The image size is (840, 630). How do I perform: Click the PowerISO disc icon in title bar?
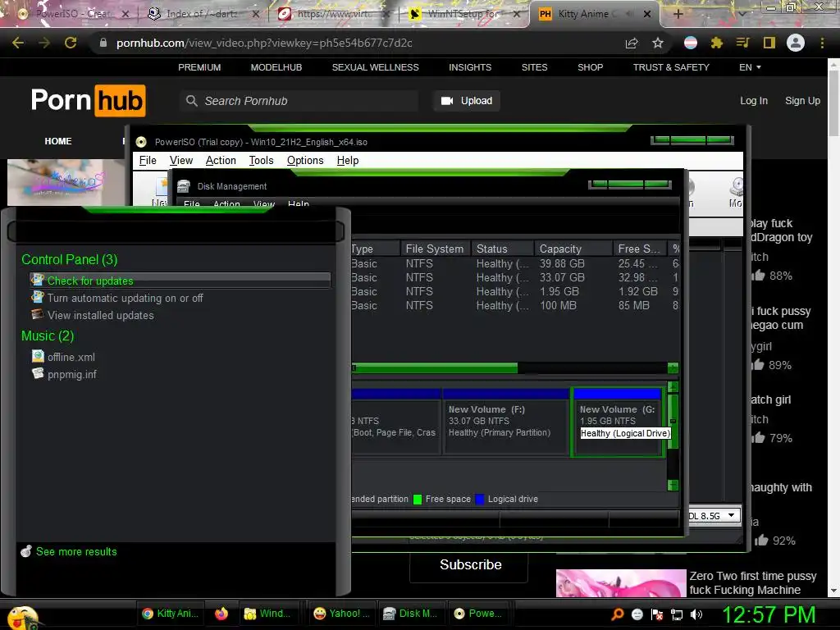tap(141, 142)
